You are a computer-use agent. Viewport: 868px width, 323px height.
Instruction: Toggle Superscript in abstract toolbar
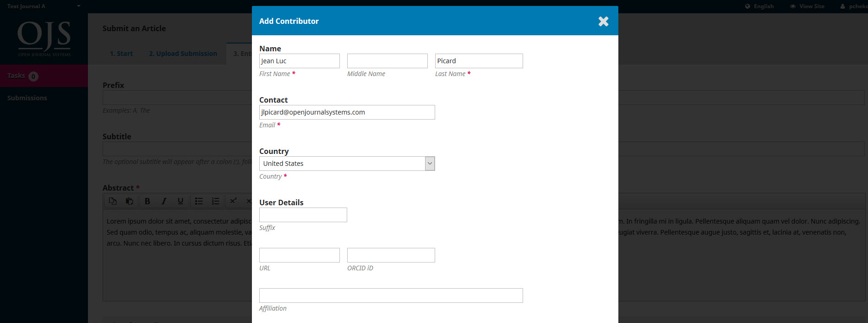point(233,201)
